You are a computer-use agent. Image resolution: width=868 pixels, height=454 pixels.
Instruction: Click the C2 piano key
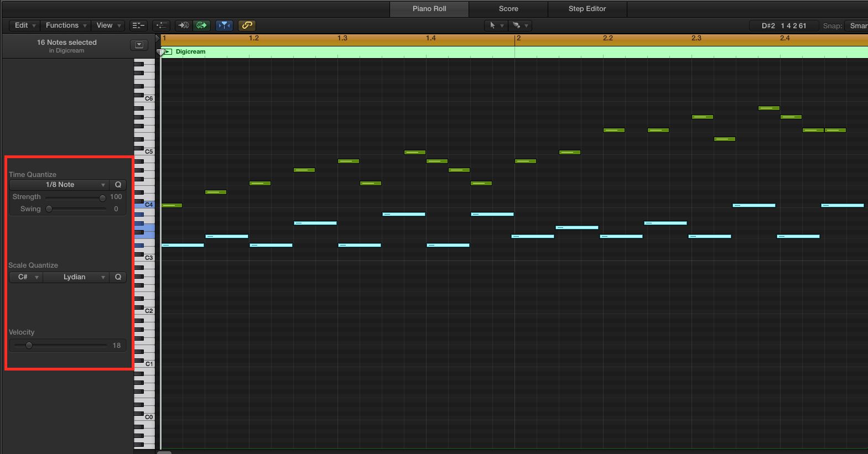pyautogui.click(x=149, y=311)
